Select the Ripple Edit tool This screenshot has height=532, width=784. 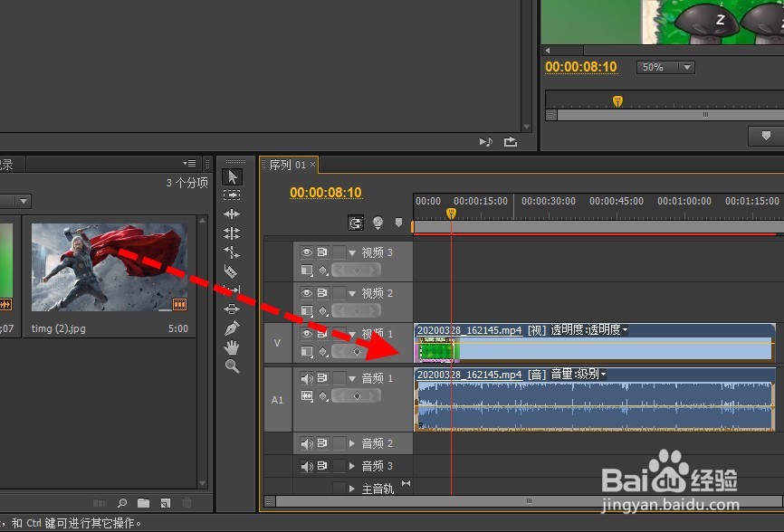[232, 214]
